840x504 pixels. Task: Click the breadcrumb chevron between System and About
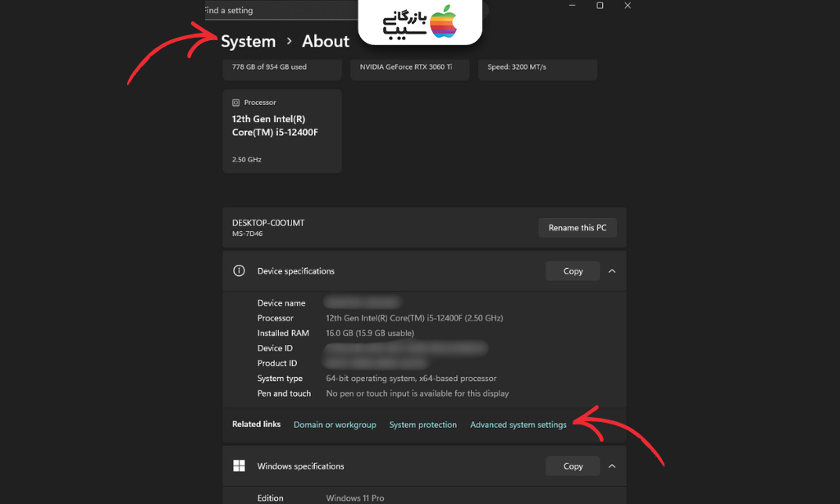pos(288,41)
